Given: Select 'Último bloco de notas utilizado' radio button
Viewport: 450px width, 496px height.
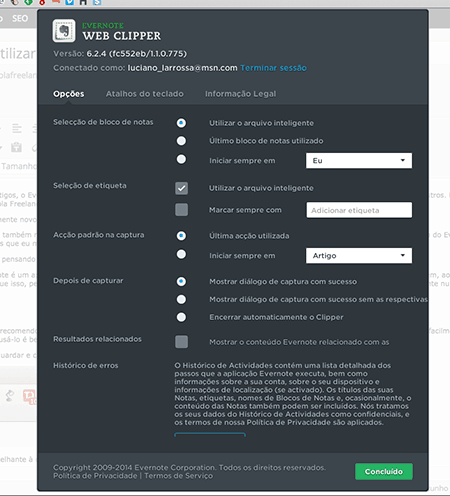Looking at the screenshot, I should coord(181,141).
